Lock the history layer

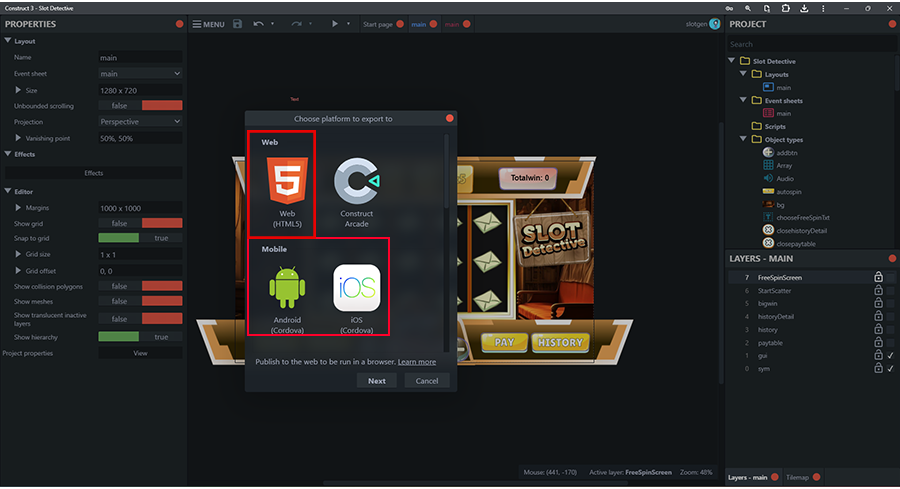click(878, 329)
